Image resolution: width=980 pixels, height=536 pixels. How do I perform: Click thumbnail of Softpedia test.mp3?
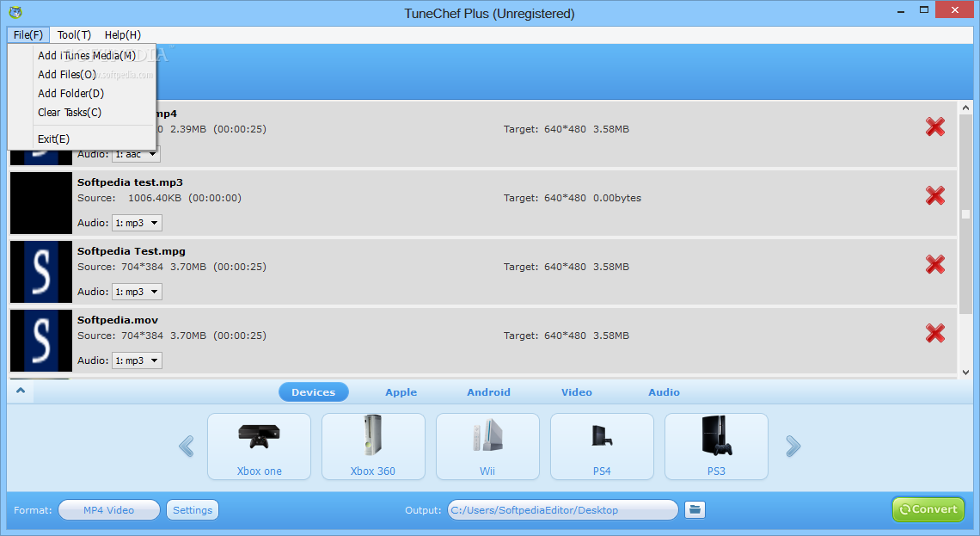point(41,203)
